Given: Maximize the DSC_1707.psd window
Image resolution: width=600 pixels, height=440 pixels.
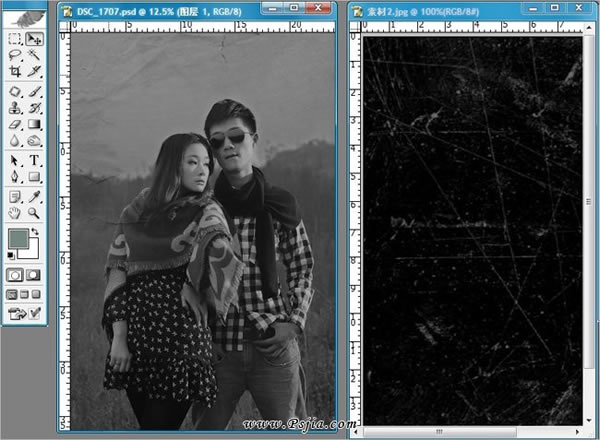Looking at the screenshot, I should tap(294, 8).
